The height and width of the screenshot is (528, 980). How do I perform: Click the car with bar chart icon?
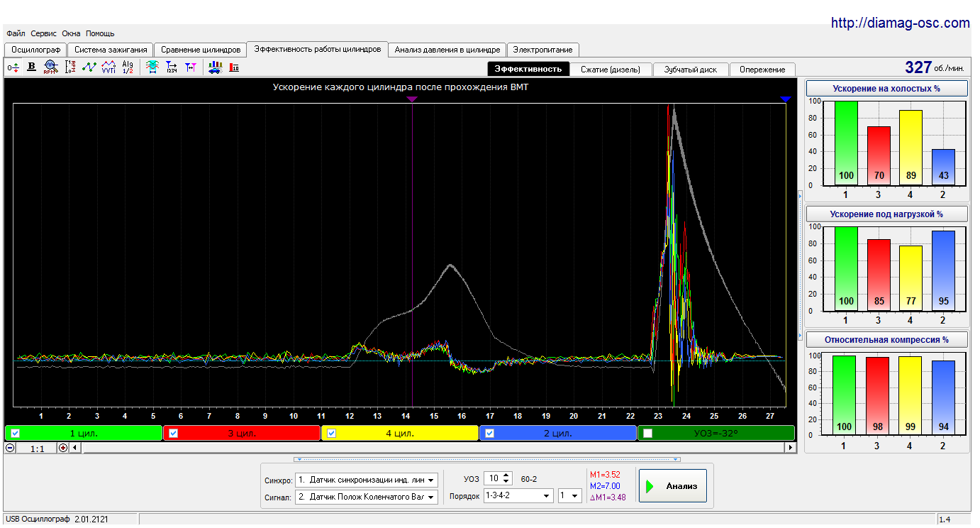pos(215,67)
